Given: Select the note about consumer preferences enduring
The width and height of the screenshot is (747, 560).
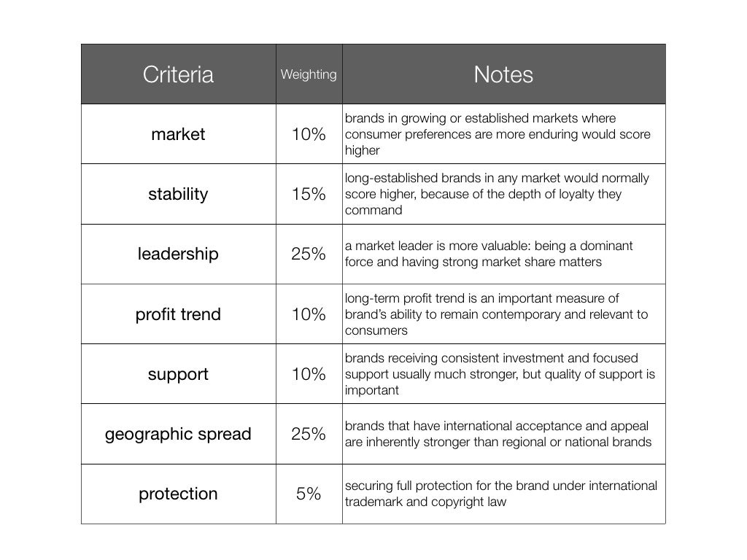Looking at the screenshot, I should click(x=503, y=134).
